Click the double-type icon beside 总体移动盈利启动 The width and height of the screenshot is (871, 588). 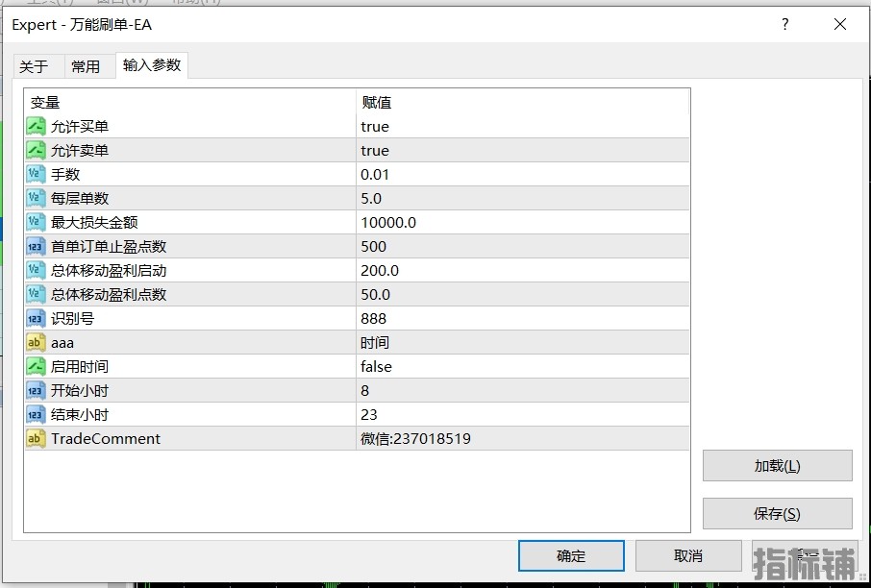[x=36, y=270]
